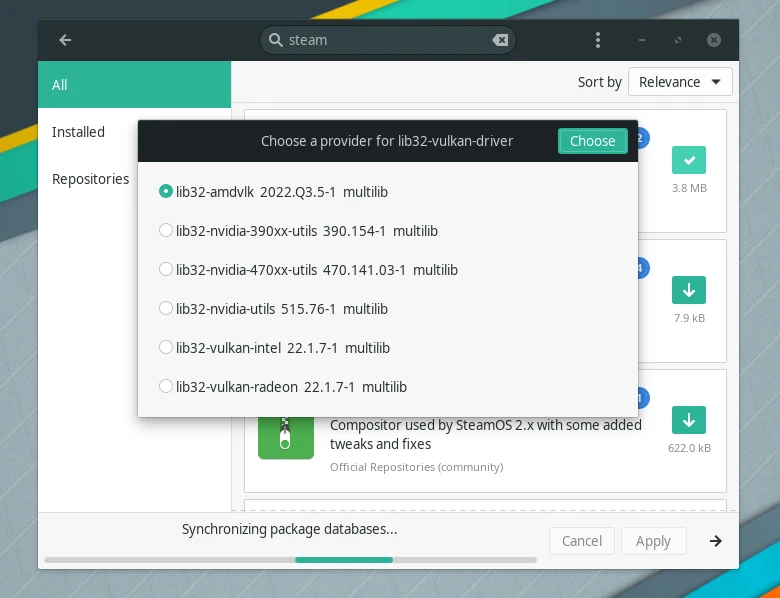Click the search magnifier icon

click(x=276, y=40)
